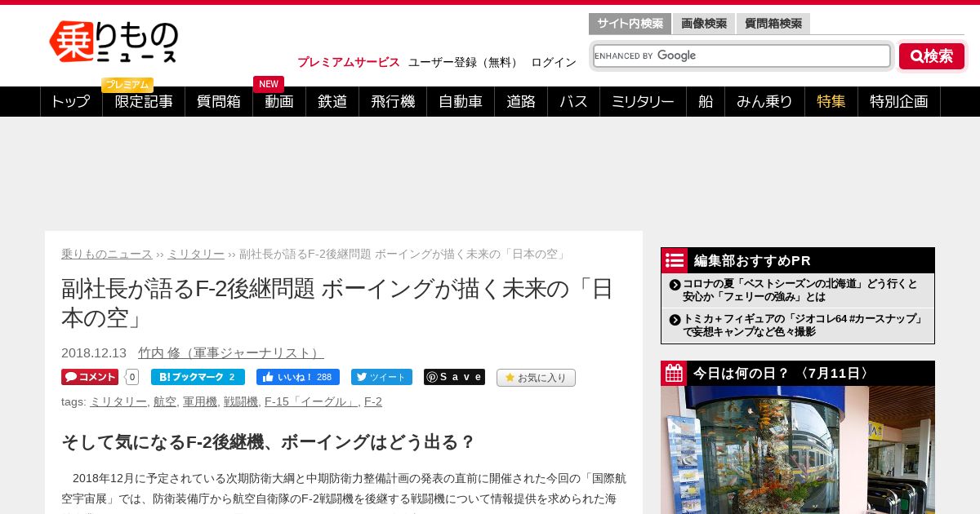This screenshot has width=980, height=514.
Task: Open the 戦闘機 tag link
Action: tap(241, 401)
